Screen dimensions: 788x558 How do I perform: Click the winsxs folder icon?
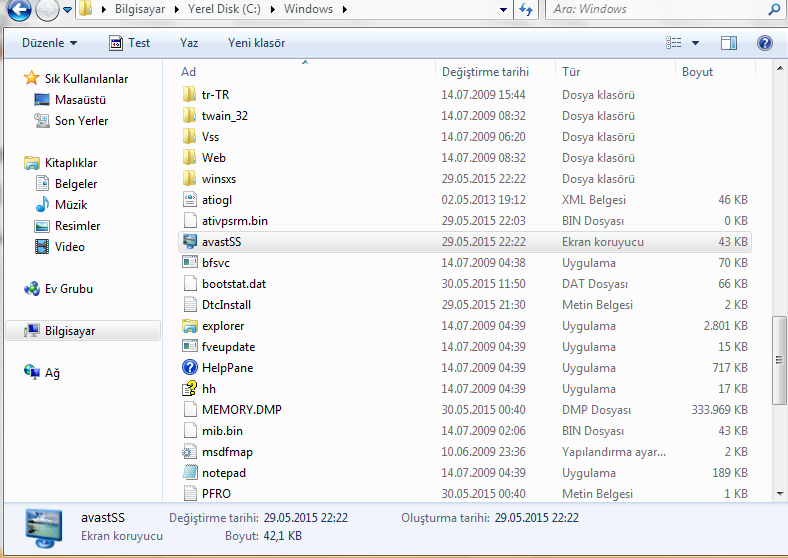[x=191, y=179]
